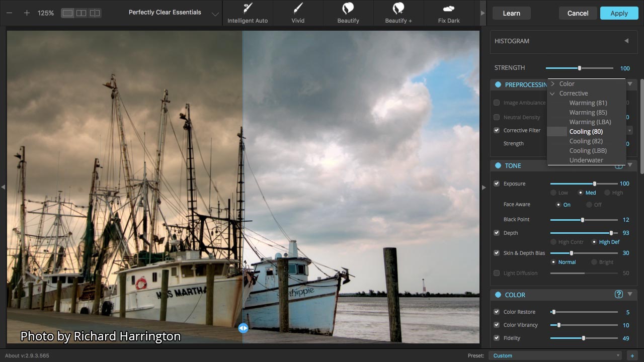644x362 pixels.
Task: Zoom in with the plus icon
Action: 27,13
